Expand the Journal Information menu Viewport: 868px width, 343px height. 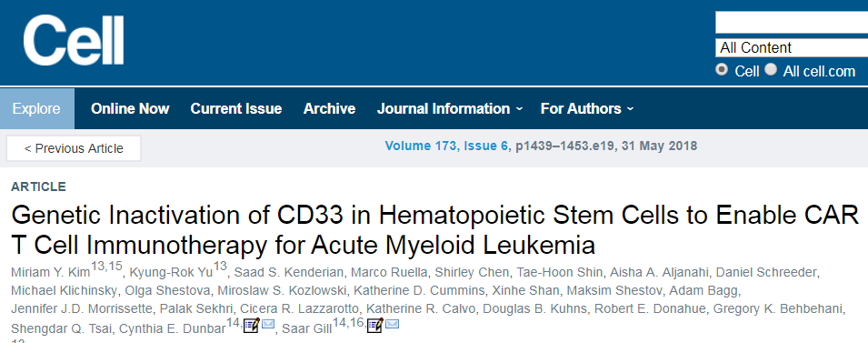tap(450, 108)
